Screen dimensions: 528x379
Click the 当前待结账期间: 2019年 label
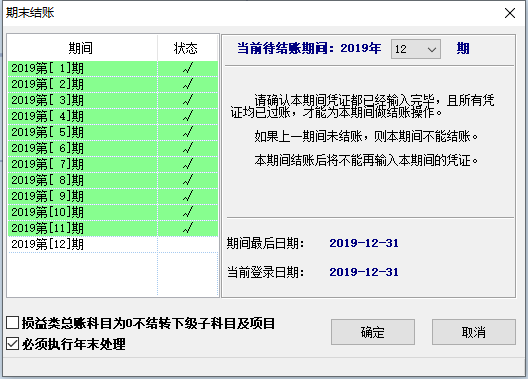point(309,48)
